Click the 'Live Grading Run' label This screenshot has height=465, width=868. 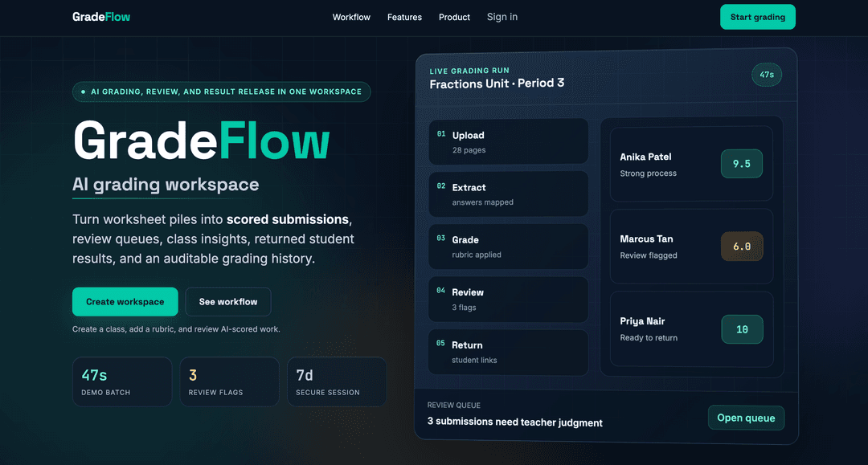pyautogui.click(x=469, y=71)
